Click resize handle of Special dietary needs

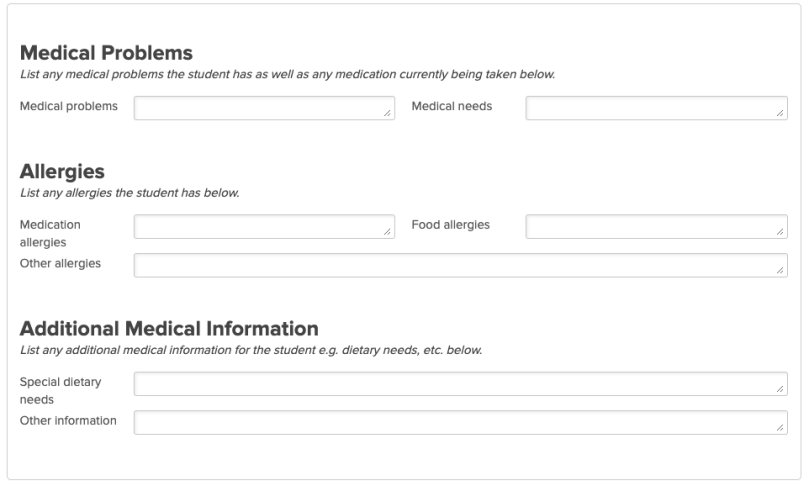tap(780, 390)
